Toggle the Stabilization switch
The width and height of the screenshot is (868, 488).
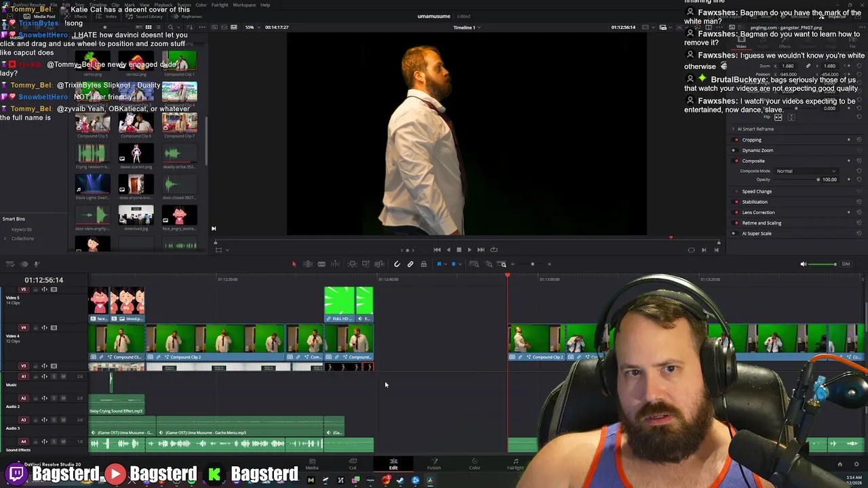click(x=736, y=202)
